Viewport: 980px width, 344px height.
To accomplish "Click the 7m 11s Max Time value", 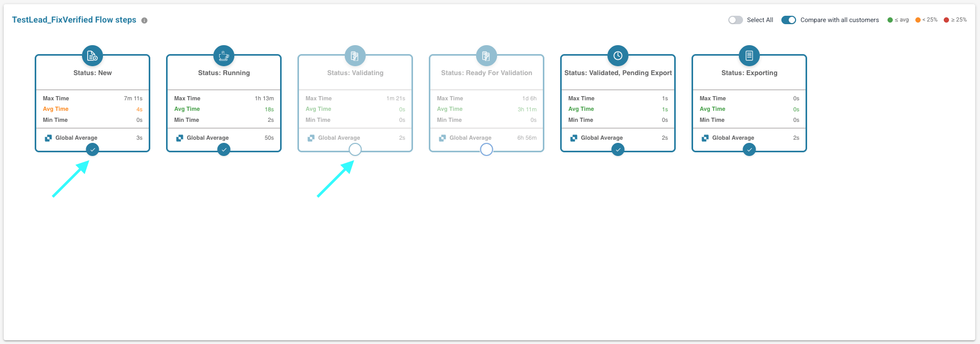I will coord(133,98).
